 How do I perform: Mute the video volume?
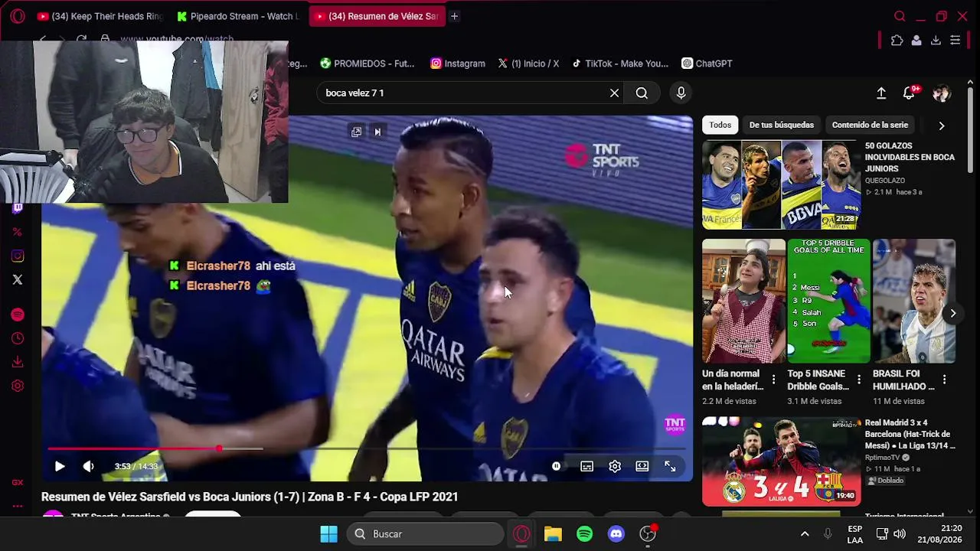(89, 466)
